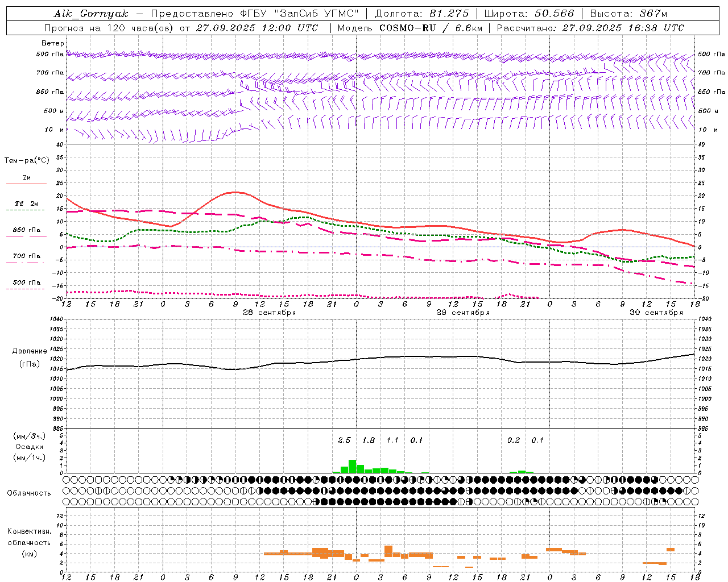Click the Тем-ра(°C) temperature panel label
The image size is (728, 582).
coord(27,161)
